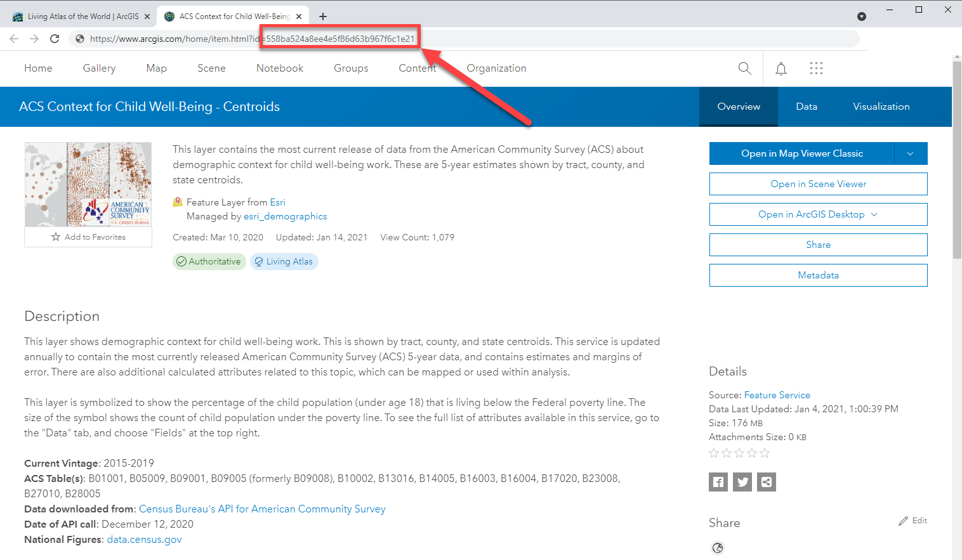
Task: Reload the current page
Action: coord(55,39)
